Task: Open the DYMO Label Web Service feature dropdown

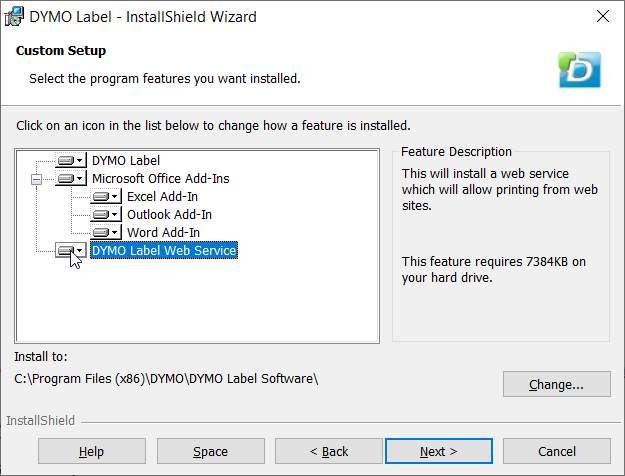Action: coord(71,250)
